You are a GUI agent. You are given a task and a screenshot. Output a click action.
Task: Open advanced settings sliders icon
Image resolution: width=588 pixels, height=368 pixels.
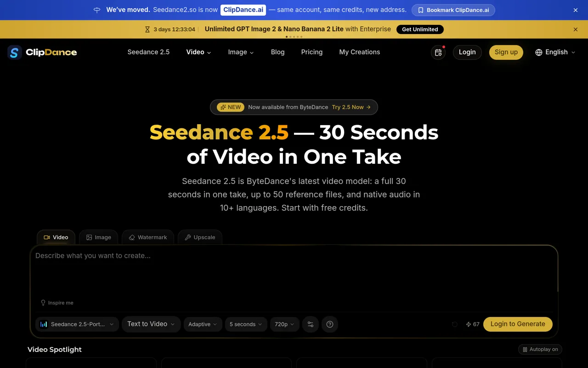311,324
